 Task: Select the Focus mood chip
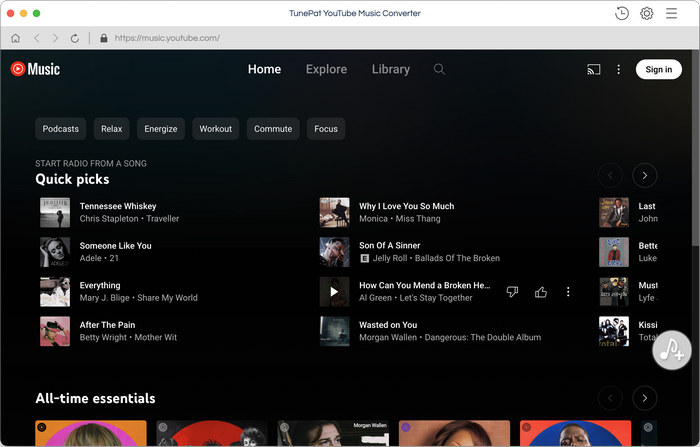point(326,129)
